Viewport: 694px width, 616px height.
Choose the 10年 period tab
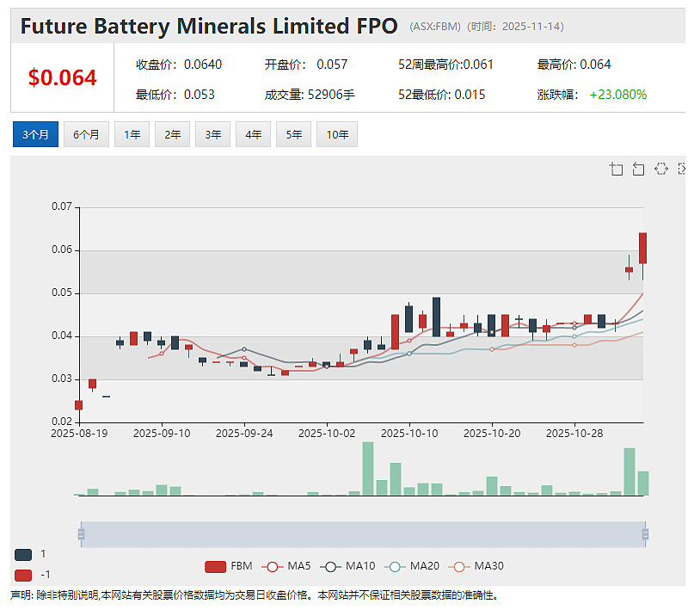[337, 134]
